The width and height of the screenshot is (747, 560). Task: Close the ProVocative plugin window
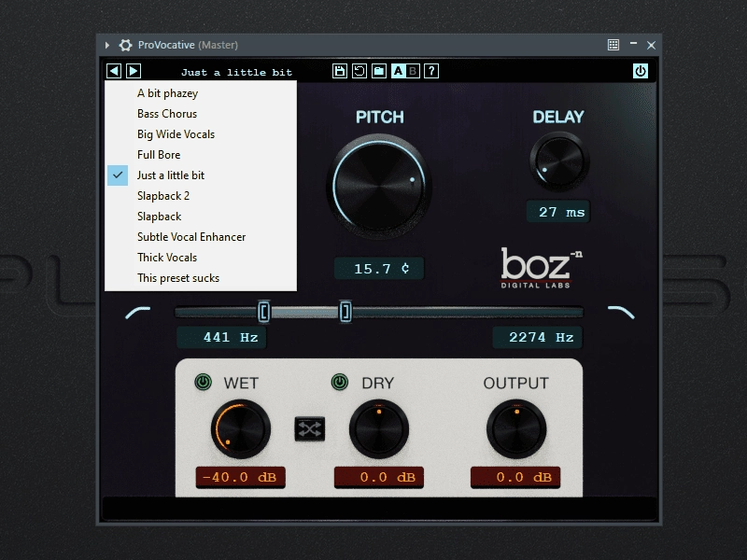point(651,45)
